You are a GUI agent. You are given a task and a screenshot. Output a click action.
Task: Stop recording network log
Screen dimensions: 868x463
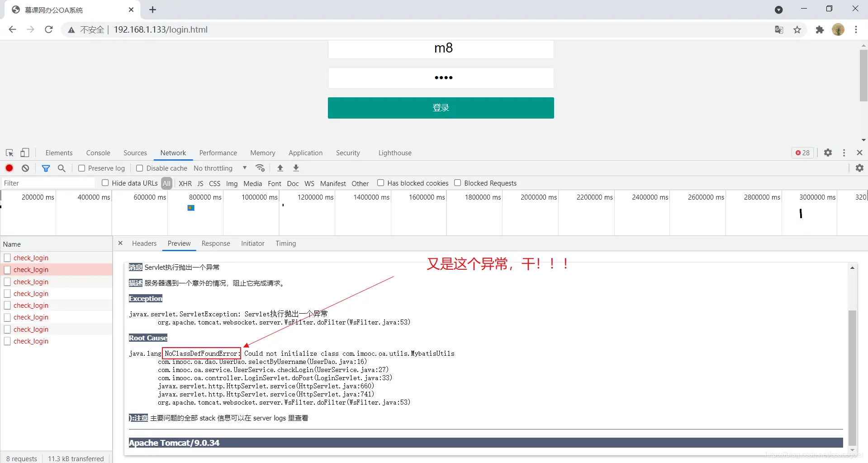coord(9,168)
